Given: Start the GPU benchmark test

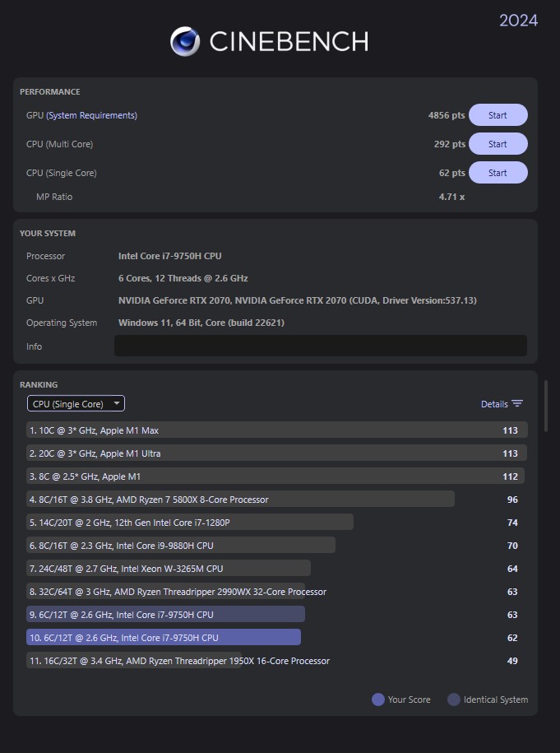Looking at the screenshot, I should point(498,115).
